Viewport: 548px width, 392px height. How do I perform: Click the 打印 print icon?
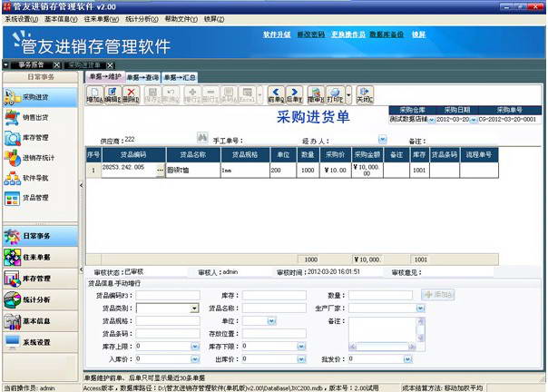coord(335,94)
